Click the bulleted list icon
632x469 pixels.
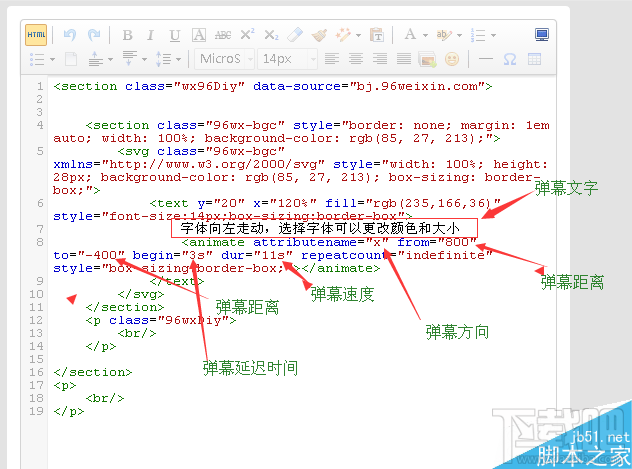37,59
